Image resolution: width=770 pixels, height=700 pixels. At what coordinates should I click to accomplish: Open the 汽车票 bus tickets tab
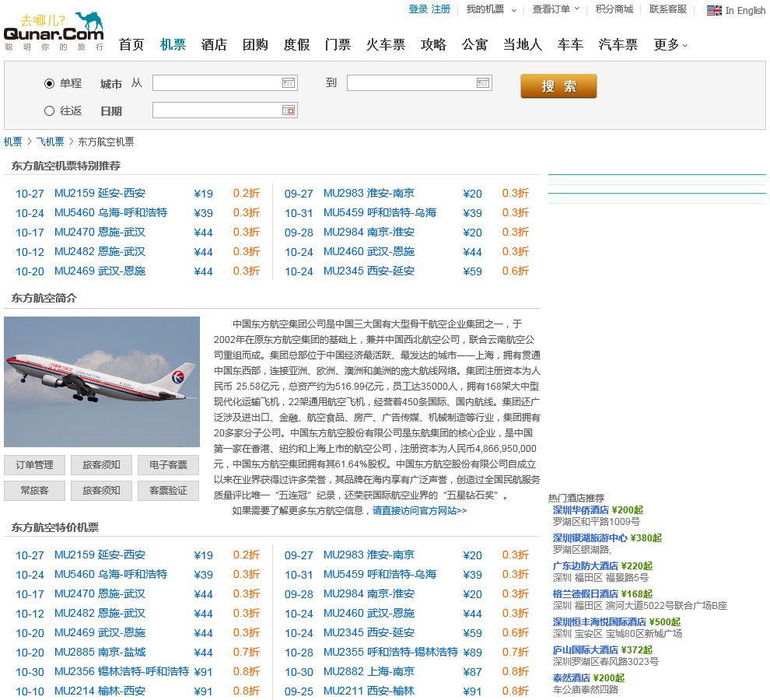point(618,44)
